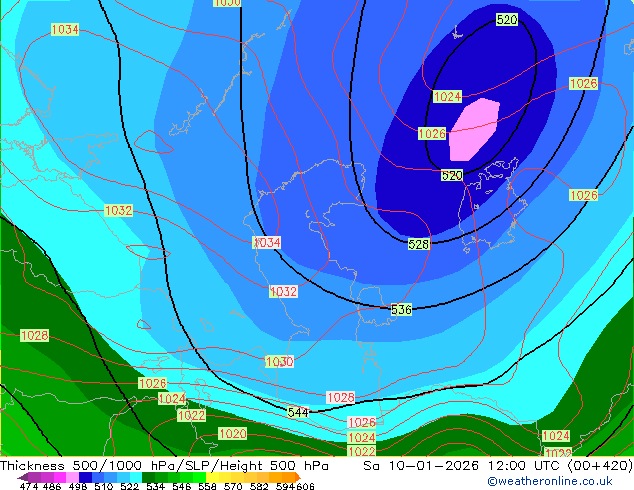Click the pink lowest-thickness area on the map
The image size is (634, 490).
(473, 130)
